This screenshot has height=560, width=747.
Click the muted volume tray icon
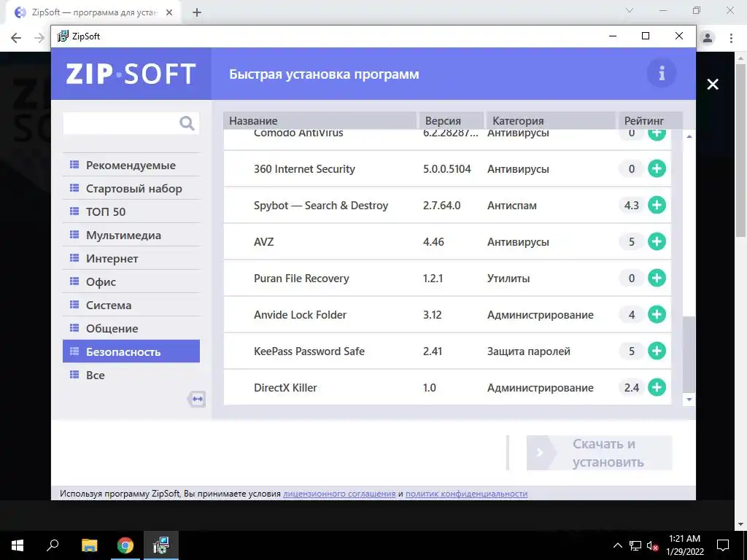coord(653,545)
